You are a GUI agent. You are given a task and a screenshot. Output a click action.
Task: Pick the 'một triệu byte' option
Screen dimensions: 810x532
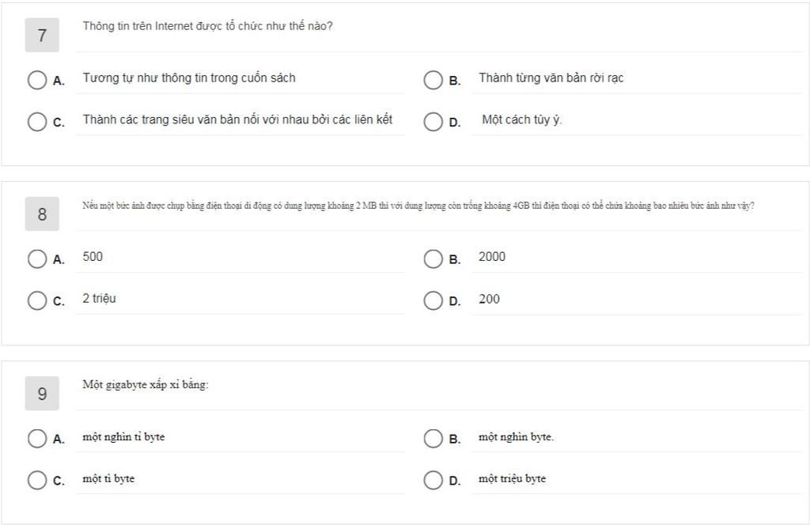[433, 480]
